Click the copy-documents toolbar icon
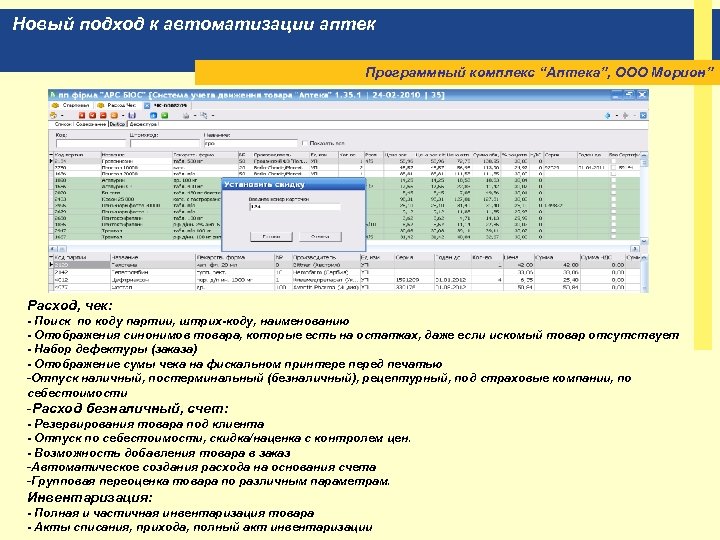The image size is (720, 540). [x=203, y=115]
